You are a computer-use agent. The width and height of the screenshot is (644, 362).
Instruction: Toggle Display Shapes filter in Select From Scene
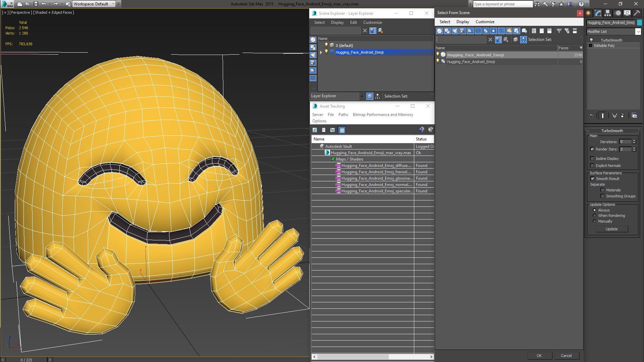(447, 31)
